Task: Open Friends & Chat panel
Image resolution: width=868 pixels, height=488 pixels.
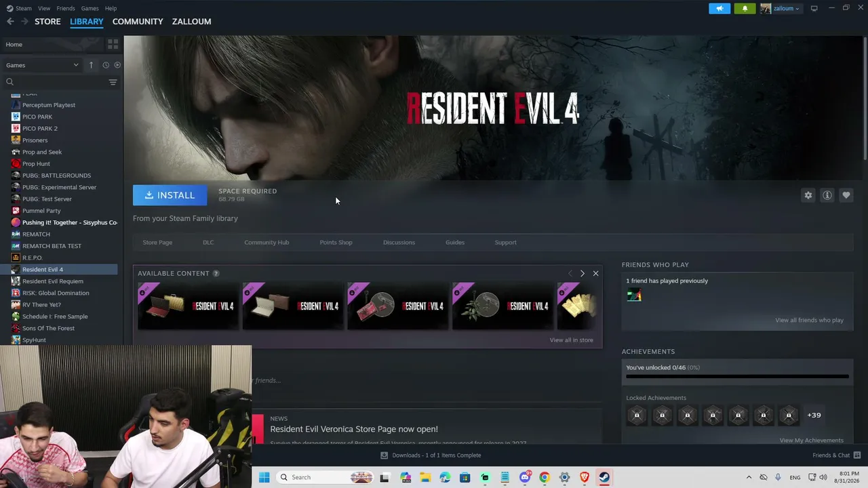Action: pyautogui.click(x=836, y=455)
